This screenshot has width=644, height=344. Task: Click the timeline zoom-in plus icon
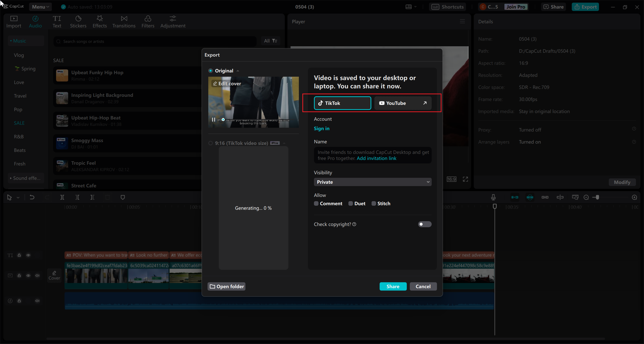point(634,197)
